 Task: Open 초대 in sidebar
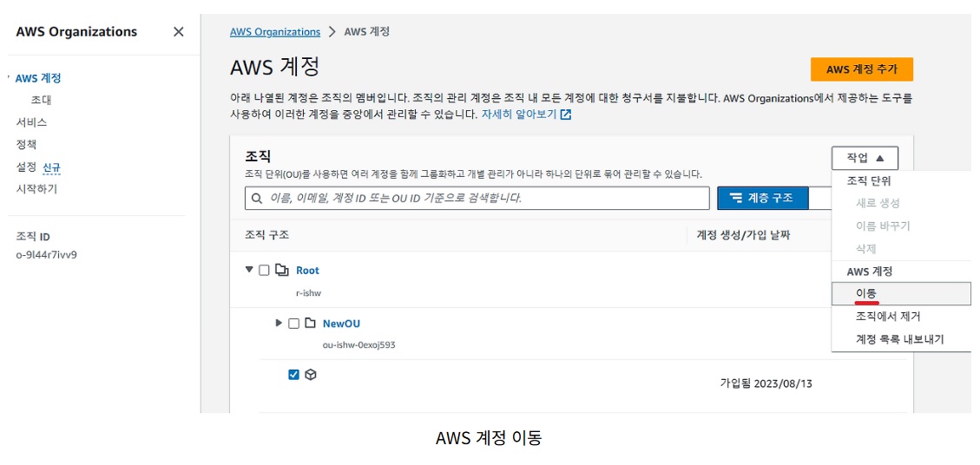[42, 100]
